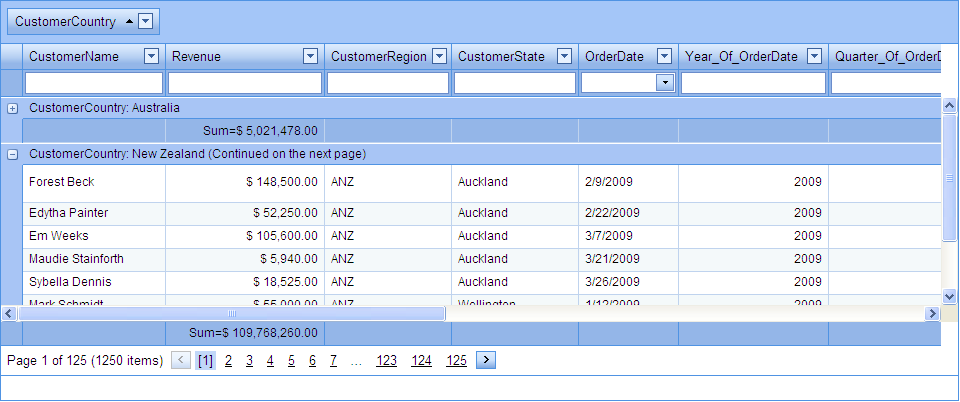The image size is (960, 402).
Task: Open Year_Of_OrderDate column filter icon
Action: pos(815,57)
